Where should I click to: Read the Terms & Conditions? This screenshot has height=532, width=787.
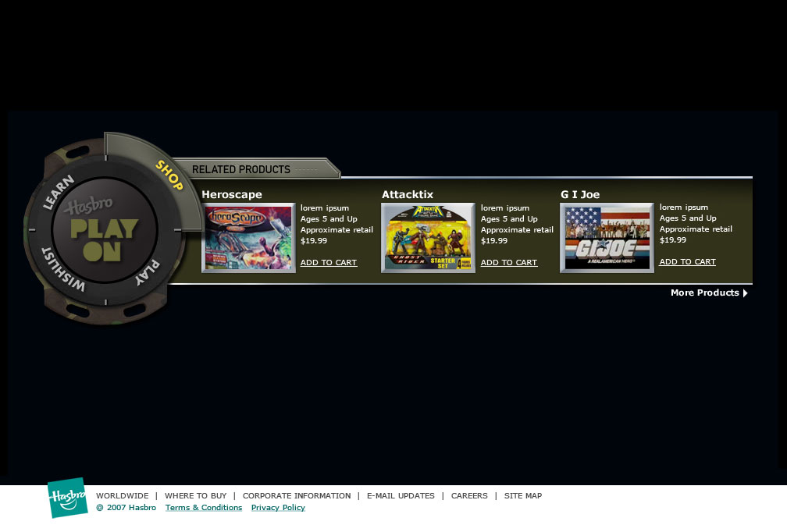coord(204,508)
